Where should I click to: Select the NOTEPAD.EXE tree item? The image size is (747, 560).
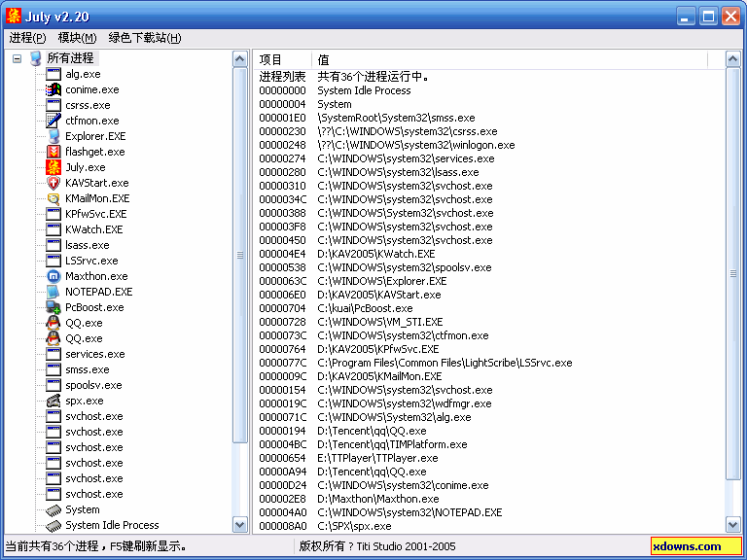click(98, 292)
